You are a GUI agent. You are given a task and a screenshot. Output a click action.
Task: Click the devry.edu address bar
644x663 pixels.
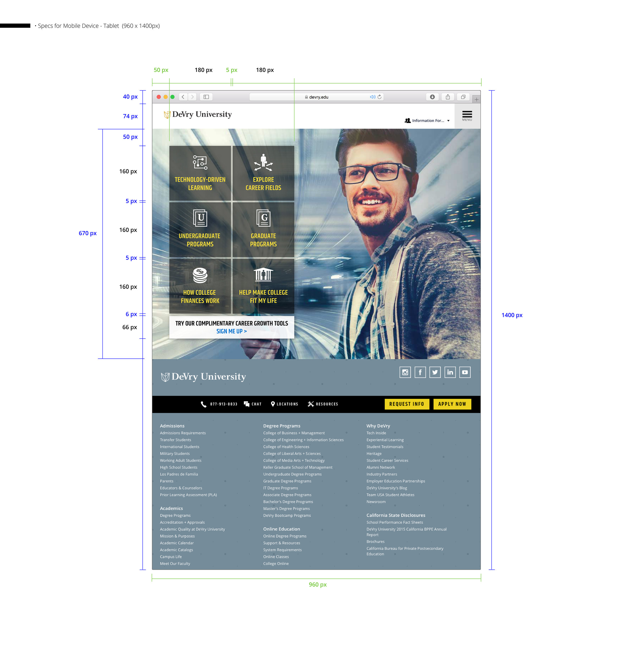pyautogui.click(x=317, y=97)
